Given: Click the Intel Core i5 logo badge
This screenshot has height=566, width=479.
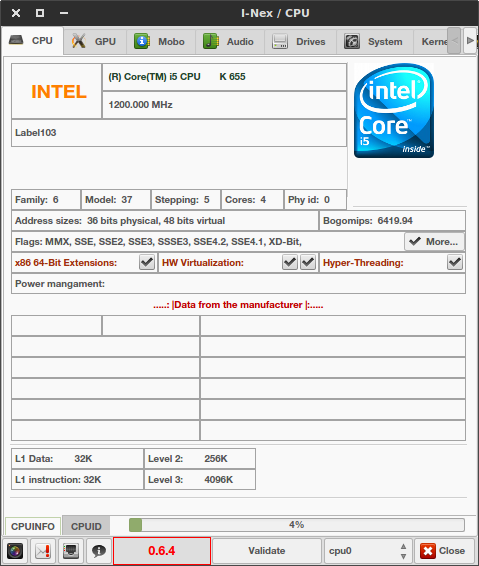Looking at the screenshot, I should point(394,111).
